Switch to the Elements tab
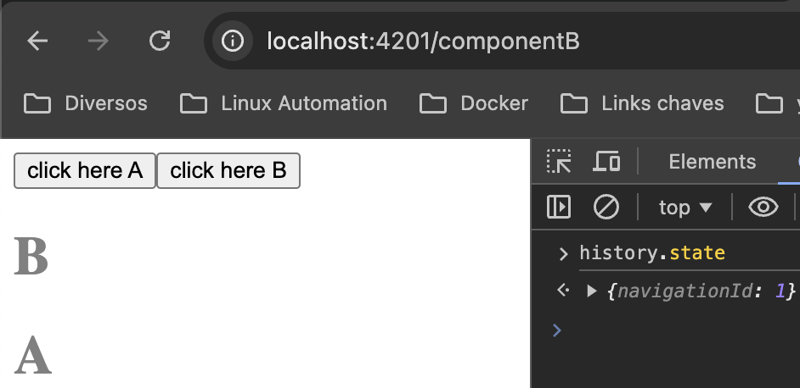The height and width of the screenshot is (388, 800). coord(712,162)
